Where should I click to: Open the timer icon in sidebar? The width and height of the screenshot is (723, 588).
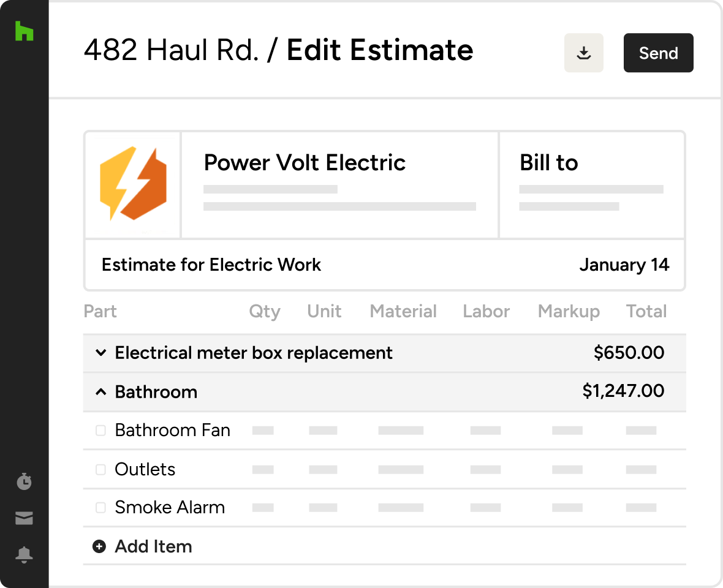click(24, 481)
